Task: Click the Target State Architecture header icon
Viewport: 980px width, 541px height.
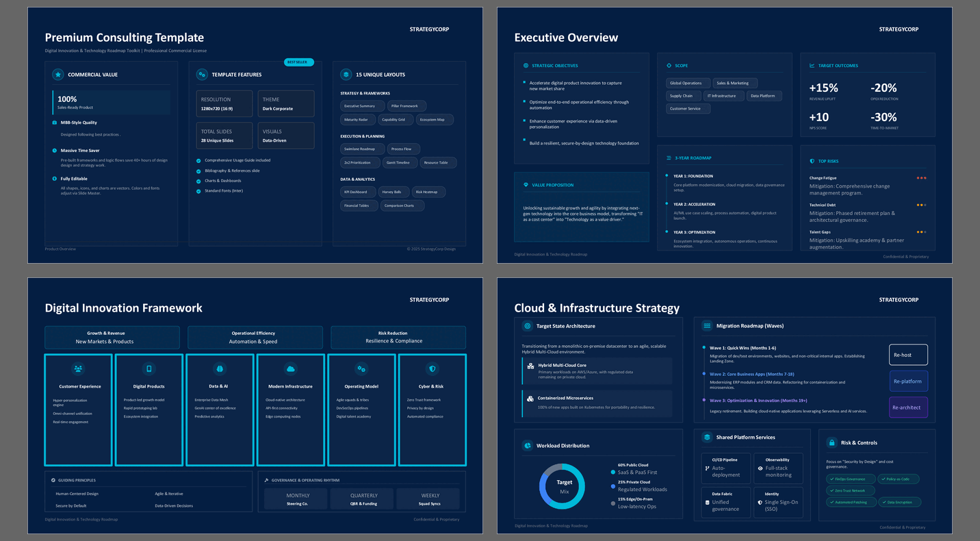Action: (x=527, y=326)
